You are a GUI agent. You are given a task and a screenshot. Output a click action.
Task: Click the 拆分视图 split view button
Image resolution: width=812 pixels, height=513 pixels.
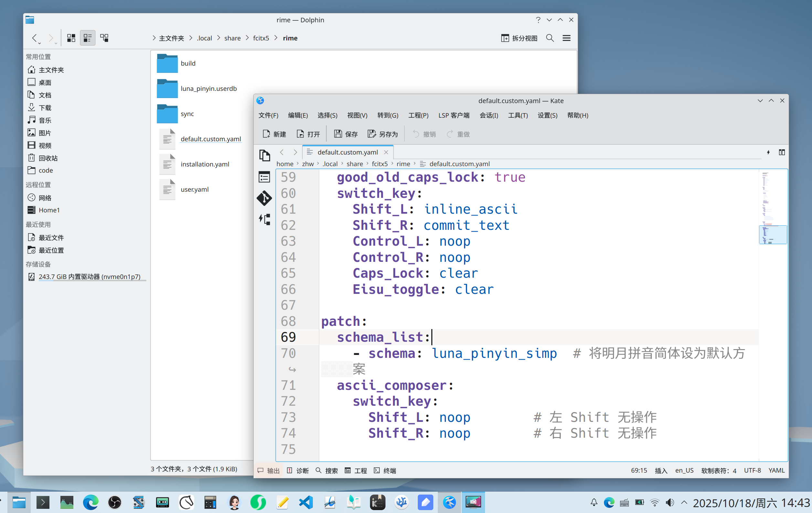coord(519,38)
